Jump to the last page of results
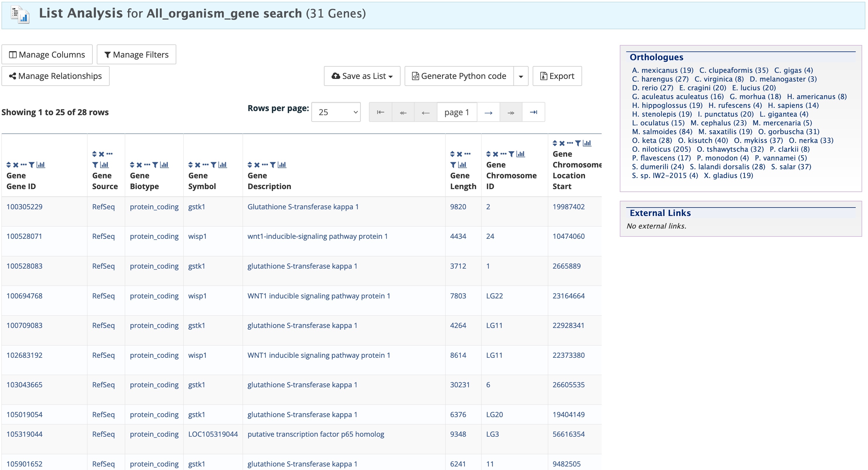This screenshot has height=470, width=868. [x=534, y=112]
